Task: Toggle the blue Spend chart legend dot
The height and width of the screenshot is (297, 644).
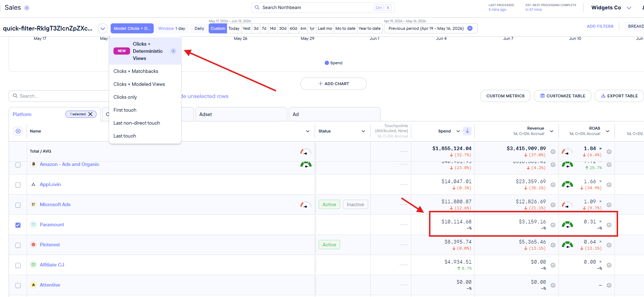Action: click(327, 63)
